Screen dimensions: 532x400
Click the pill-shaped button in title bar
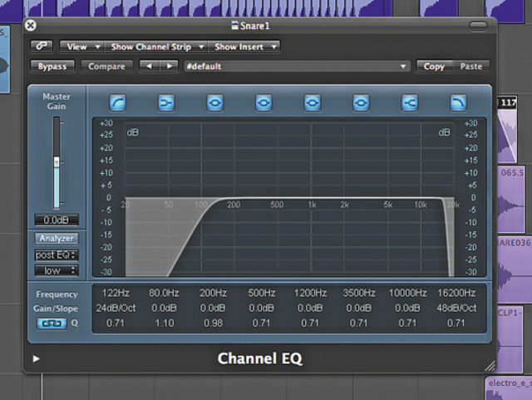[x=478, y=26]
